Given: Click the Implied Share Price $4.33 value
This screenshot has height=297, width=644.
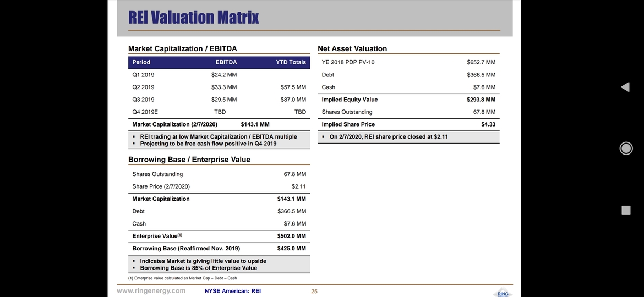Looking at the screenshot, I should pos(488,124).
